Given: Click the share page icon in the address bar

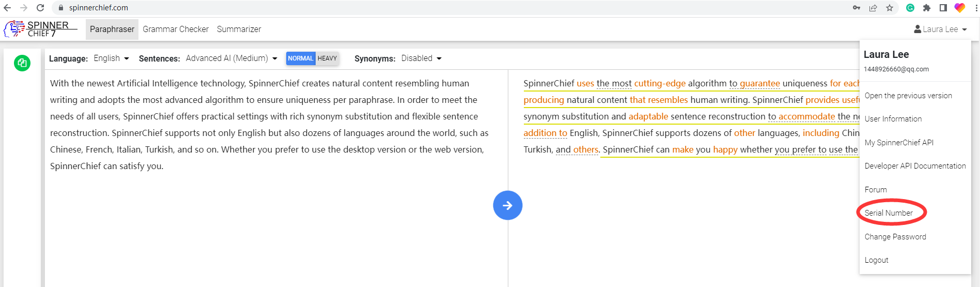Looking at the screenshot, I should pyautogui.click(x=873, y=8).
